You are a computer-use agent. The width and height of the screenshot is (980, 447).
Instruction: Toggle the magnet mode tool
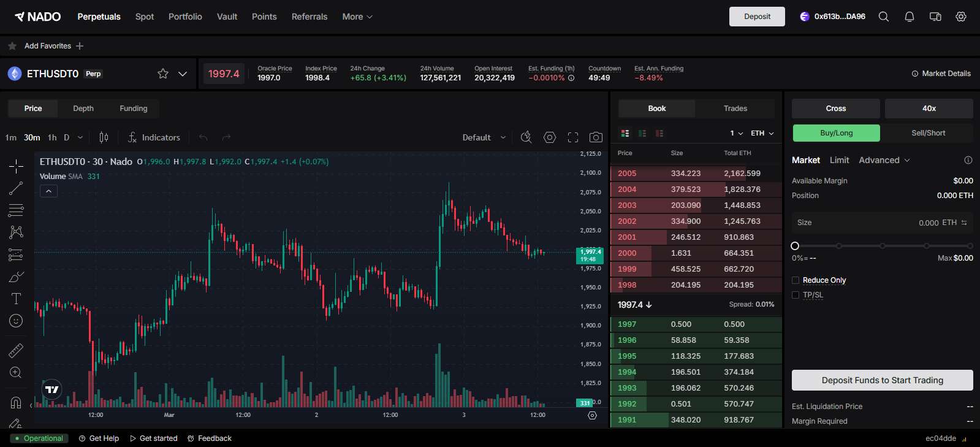click(16, 402)
